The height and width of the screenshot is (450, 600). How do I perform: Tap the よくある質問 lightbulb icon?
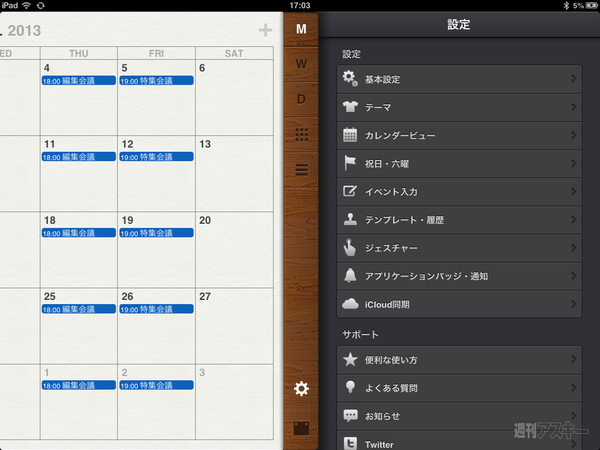[x=350, y=387]
